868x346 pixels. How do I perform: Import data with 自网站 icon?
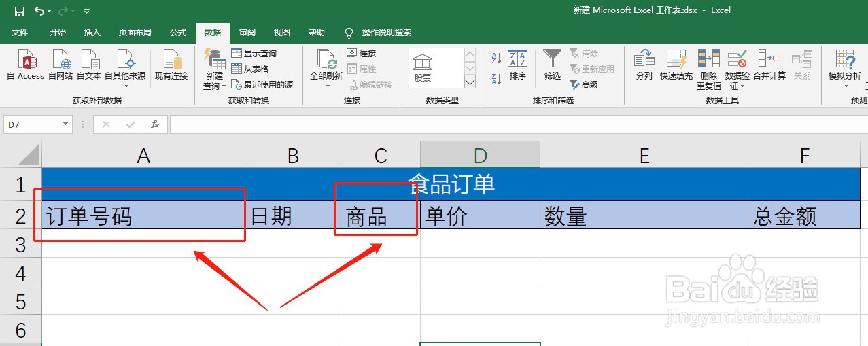pos(60,66)
